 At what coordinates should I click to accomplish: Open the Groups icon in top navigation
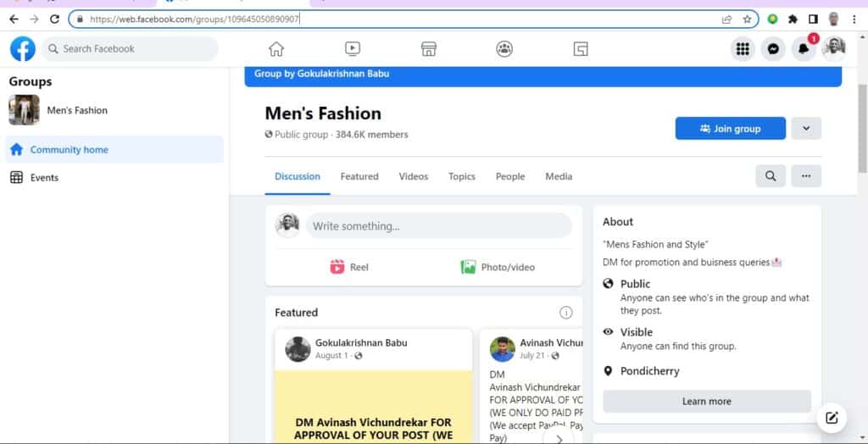[504, 48]
